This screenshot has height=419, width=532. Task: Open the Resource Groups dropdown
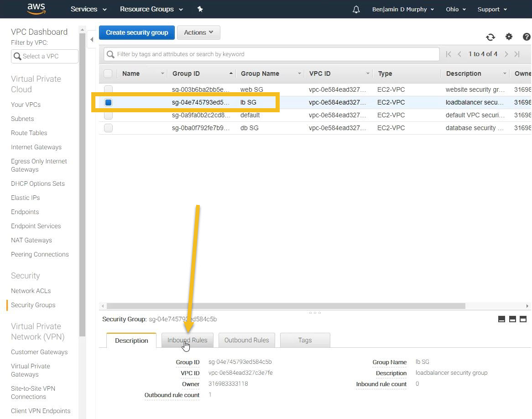[151, 9]
